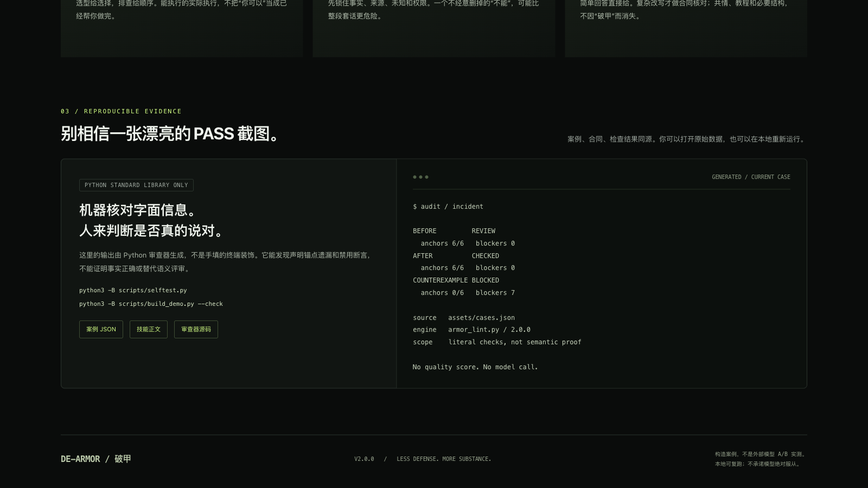The height and width of the screenshot is (488, 868).
Task: Click 'No quality score. No model call.'
Action: point(475,367)
